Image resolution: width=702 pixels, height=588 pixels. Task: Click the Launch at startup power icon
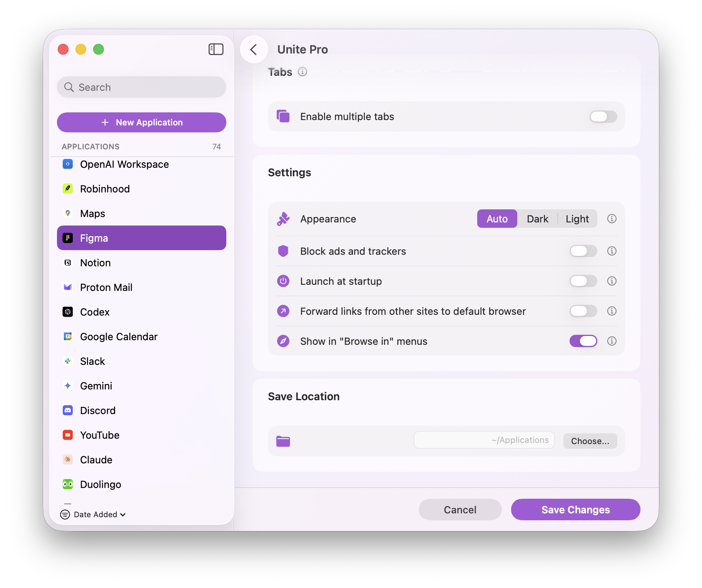tap(283, 281)
